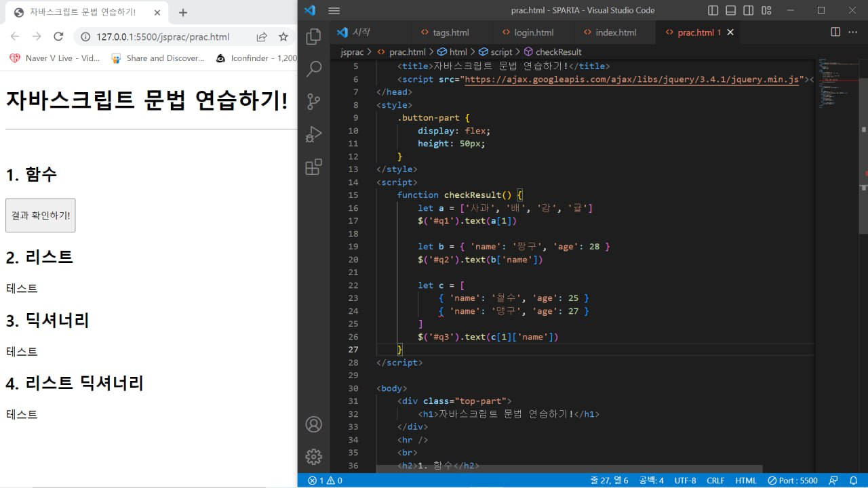Click the 결과 확인하기! button in browser
This screenshot has width=868, height=488.
(40, 216)
